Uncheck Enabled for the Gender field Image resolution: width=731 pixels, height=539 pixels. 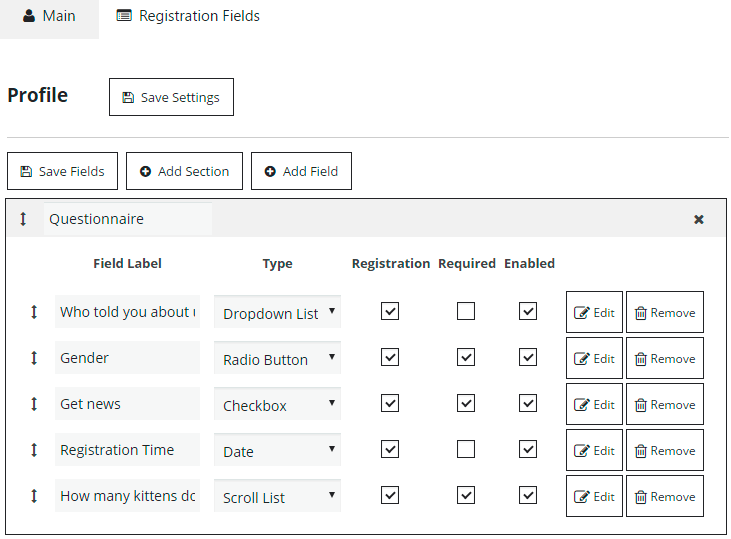pos(528,358)
